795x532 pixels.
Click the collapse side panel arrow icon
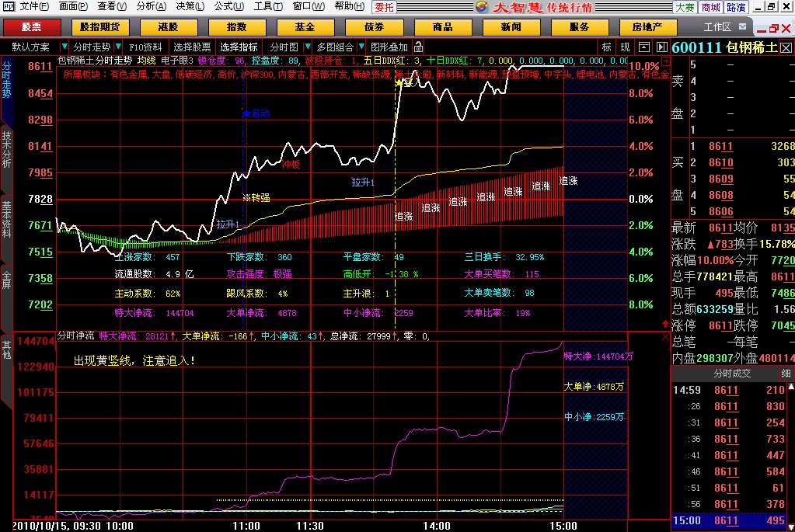pyautogui.click(x=662, y=47)
